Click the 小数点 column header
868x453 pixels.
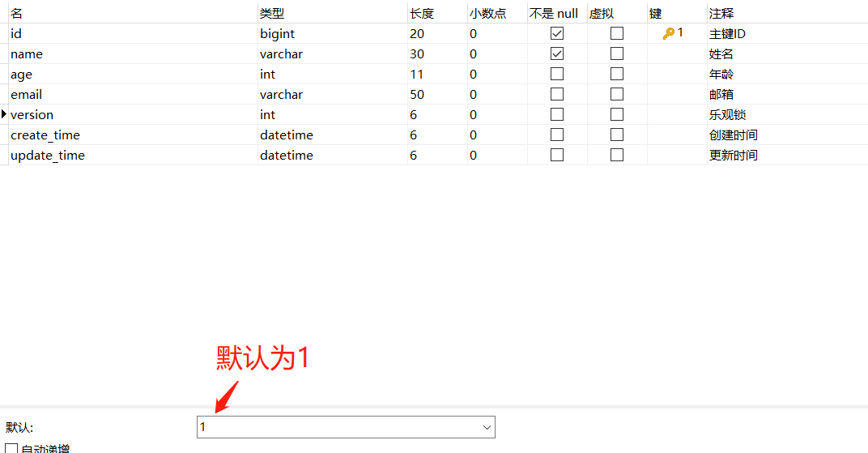pyautogui.click(x=497, y=13)
